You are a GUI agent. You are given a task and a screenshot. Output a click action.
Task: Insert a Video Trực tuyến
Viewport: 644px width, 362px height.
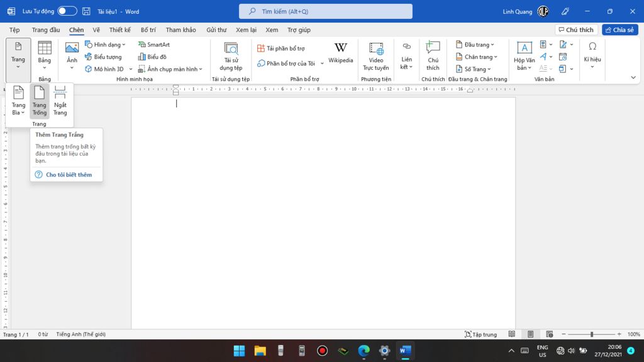click(376, 57)
